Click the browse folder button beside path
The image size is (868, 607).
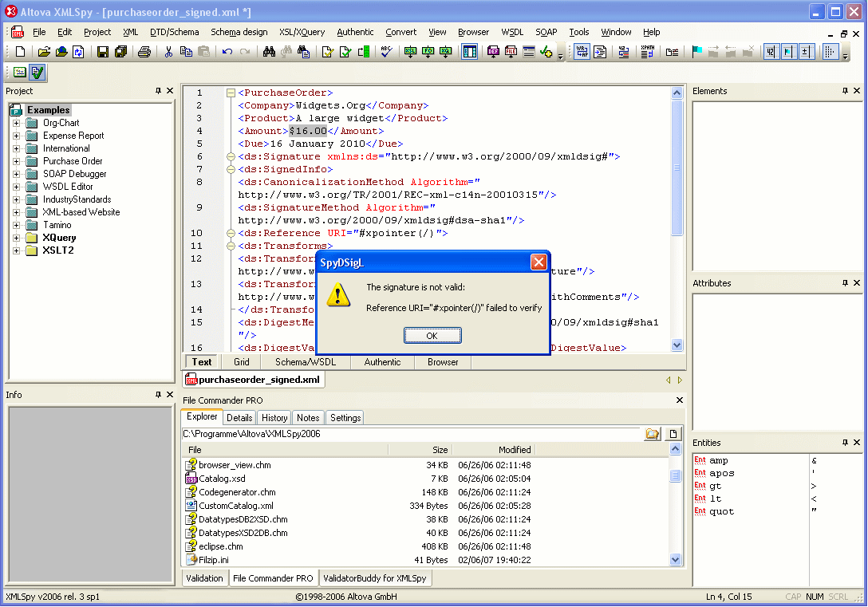tap(653, 434)
